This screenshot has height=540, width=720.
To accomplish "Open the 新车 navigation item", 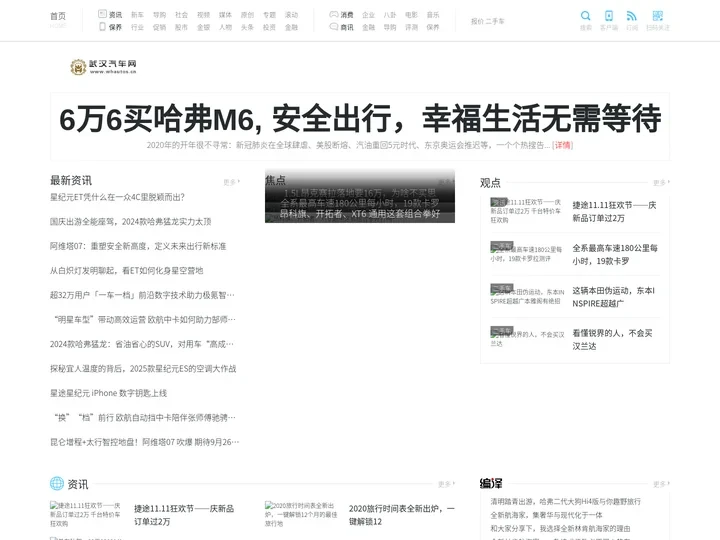I will 137,15.
